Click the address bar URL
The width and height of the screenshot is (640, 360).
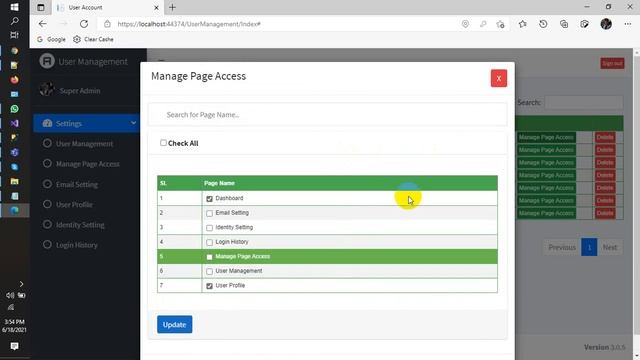point(189,24)
